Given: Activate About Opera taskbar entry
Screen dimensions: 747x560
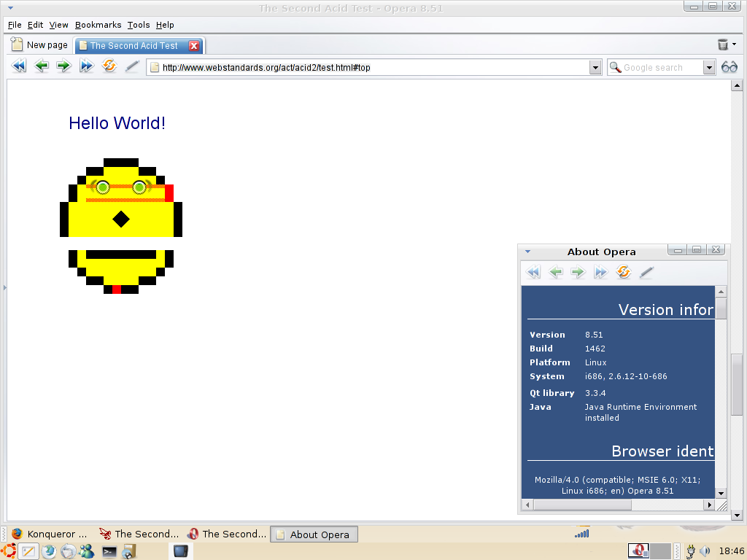Looking at the screenshot, I should 314,534.
